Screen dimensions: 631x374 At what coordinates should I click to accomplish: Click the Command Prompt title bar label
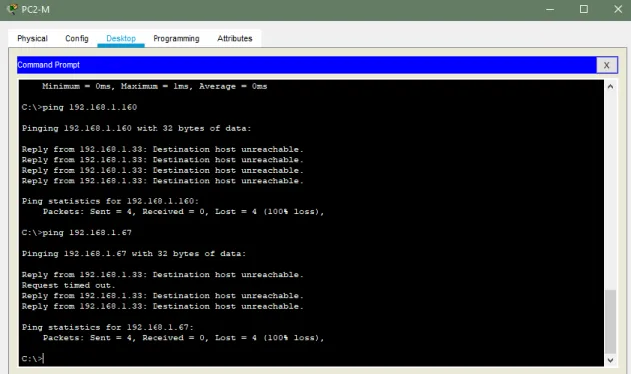click(x=49, y=65)
